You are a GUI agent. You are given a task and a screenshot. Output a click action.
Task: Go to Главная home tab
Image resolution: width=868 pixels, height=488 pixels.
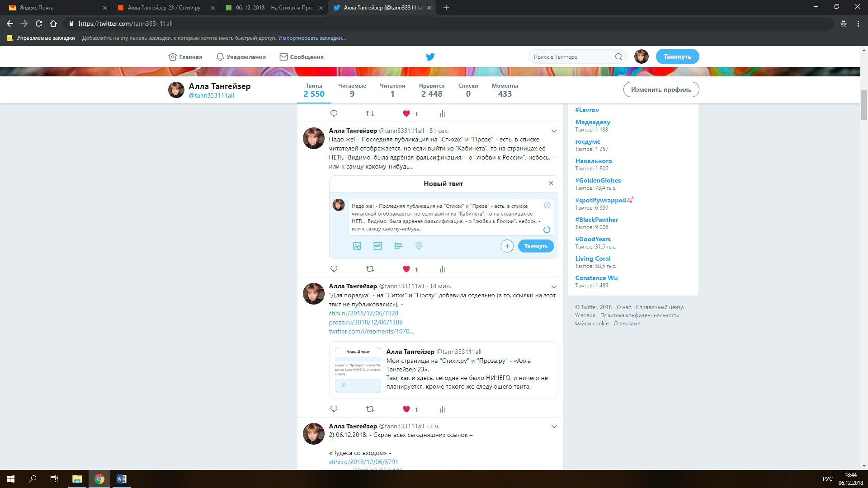coord(185,57)
